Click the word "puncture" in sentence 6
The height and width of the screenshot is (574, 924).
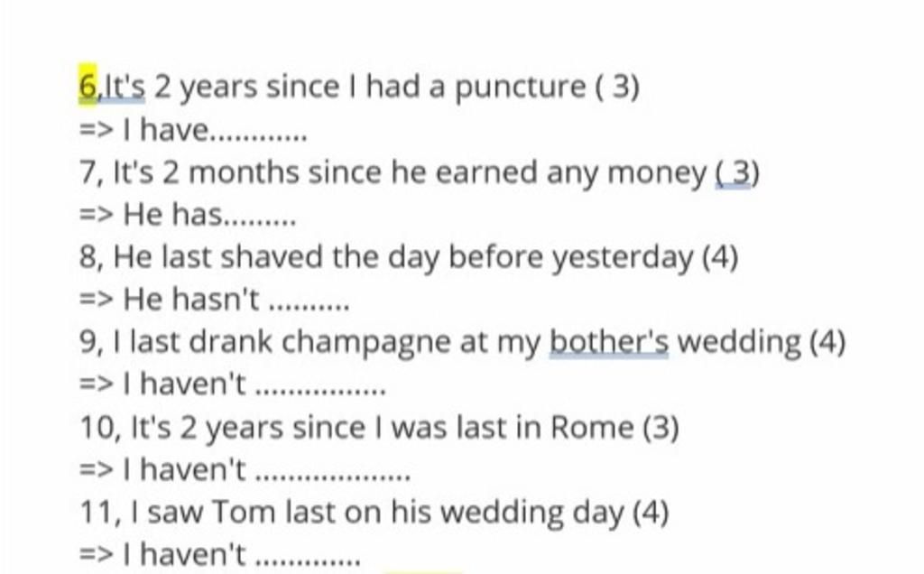coord(521,88)
